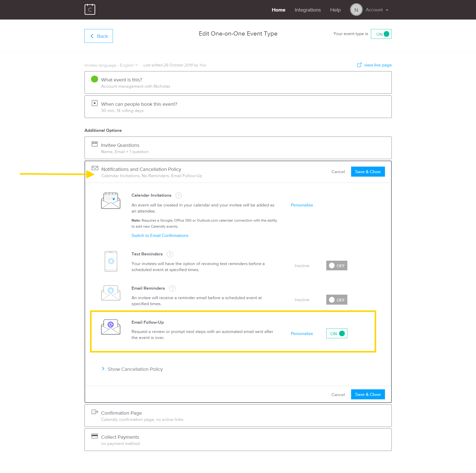Click the Notifications envelope icon

click(95, 168)
